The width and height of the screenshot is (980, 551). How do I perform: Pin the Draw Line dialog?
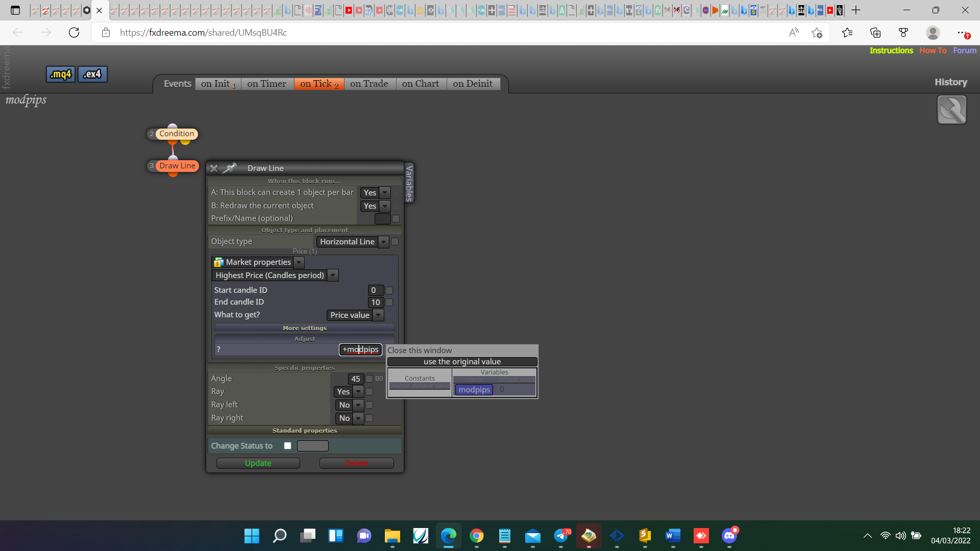[x=230, y=168]
